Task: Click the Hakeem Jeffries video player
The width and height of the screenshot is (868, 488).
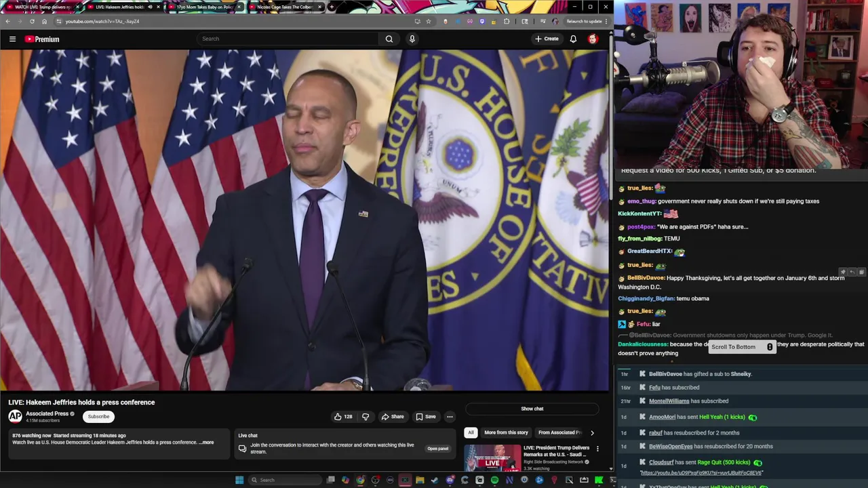Action: tap(304, 220)
